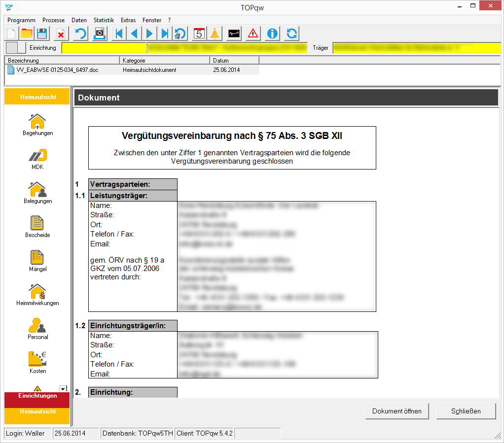Viewport: 504px width, 443px height.
Task: Expand the bottom Heimaufsicht panel group
Action: (x=37, y=411)
